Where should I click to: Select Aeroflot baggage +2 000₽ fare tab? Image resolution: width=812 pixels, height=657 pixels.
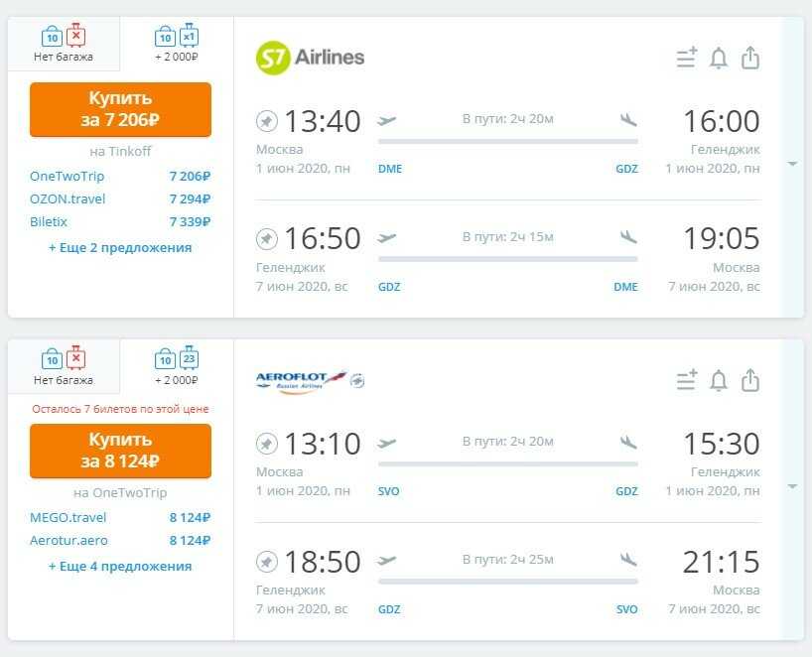click(x=177, y=366)
